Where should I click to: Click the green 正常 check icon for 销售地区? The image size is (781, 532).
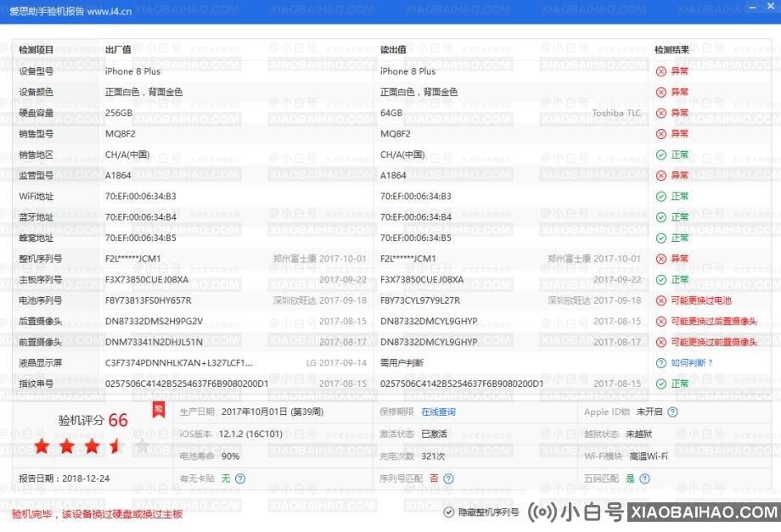pyautogui.click(x=663, y=154)
